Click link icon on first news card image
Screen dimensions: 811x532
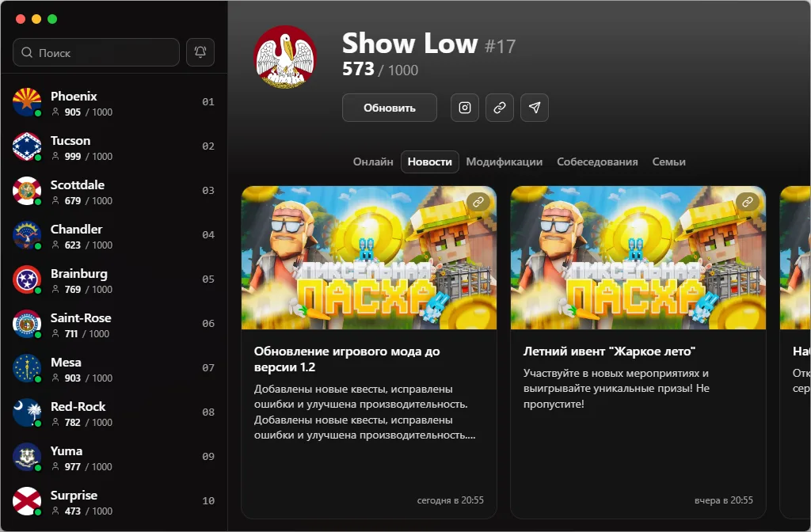click(478, 203)
